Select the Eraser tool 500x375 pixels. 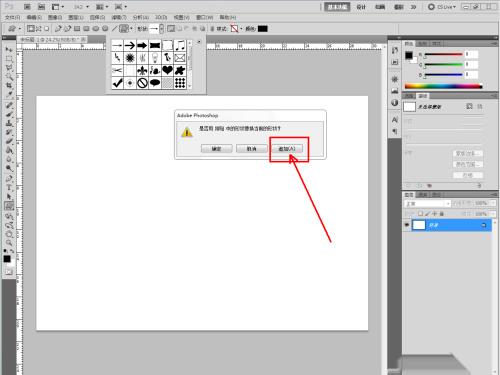tap(9, 141)
